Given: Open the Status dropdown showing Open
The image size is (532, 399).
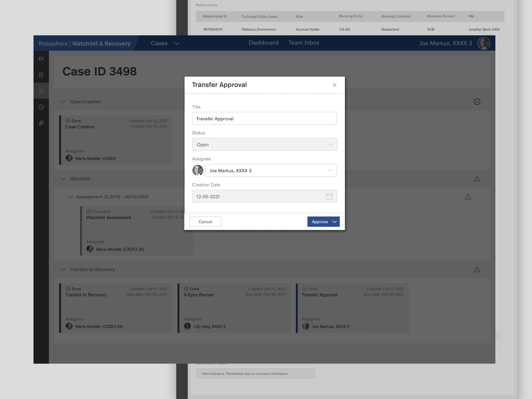Looking at the screenshot, I should [264, 144].
